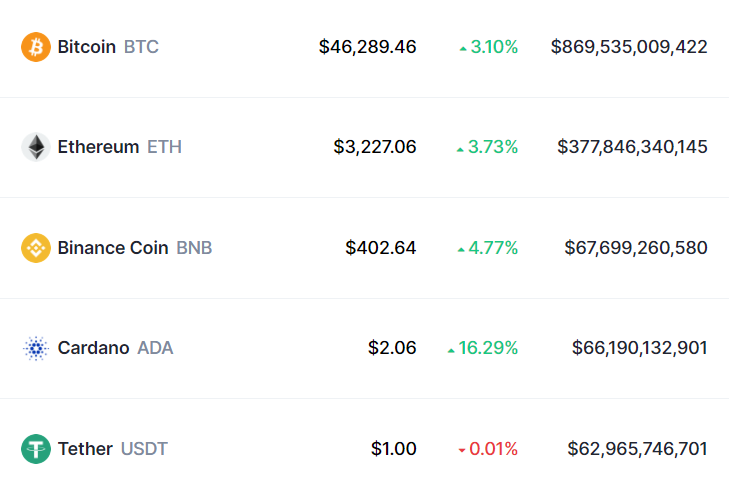
Task: Open the Cardano coin name link
Action: 93,348
